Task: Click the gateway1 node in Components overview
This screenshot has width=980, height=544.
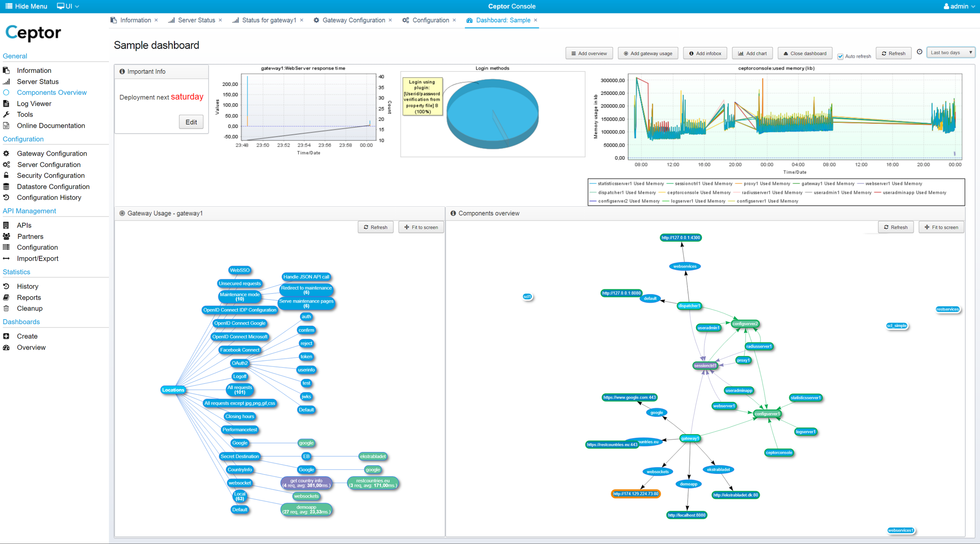Action: coord(690,438)
